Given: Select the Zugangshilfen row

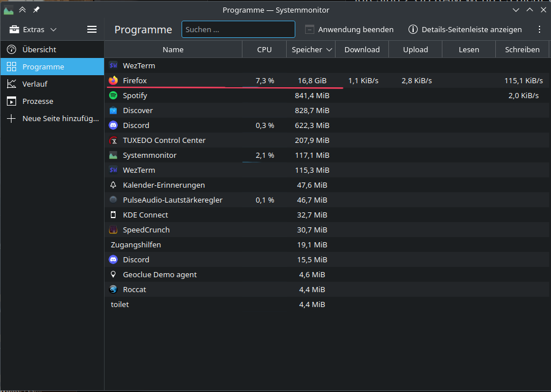Looking at the screenshot, I should (x=327, y=244).
